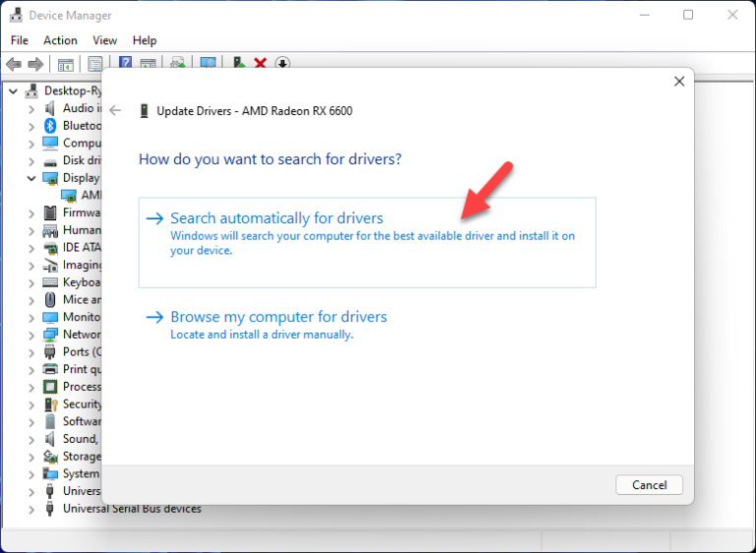
Task: Expand the Security devices node
Action: click(31, 404)
